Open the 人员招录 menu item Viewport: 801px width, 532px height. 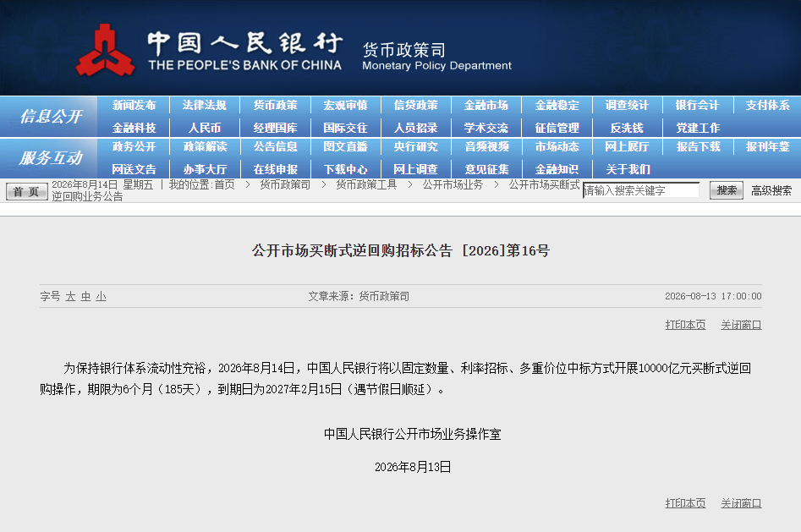pyautogui.click(x=416, y=128)
